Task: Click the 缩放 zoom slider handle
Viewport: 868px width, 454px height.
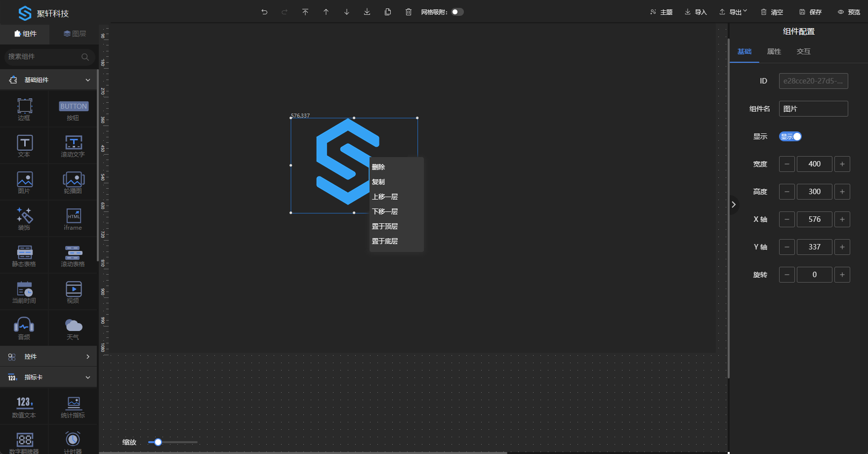Action: coord(158,442)
